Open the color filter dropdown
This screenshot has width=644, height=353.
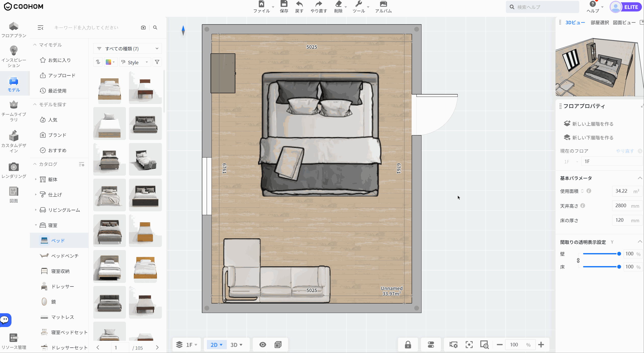click(x=110, y=62)
